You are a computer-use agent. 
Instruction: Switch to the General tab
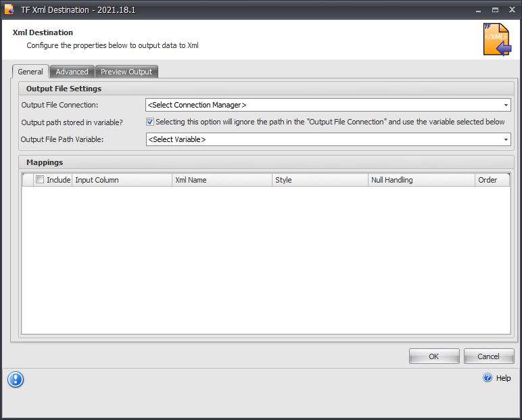pos(30,72)
